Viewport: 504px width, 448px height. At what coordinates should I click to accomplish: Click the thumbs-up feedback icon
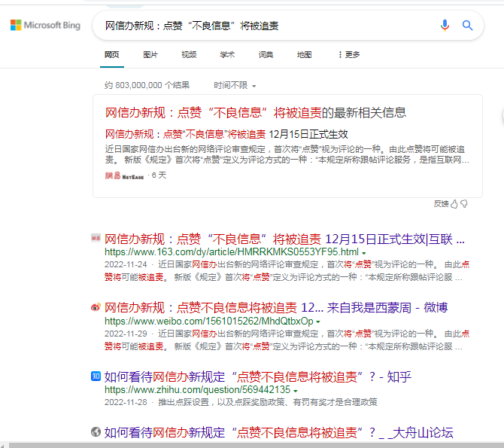coord(454,204)
